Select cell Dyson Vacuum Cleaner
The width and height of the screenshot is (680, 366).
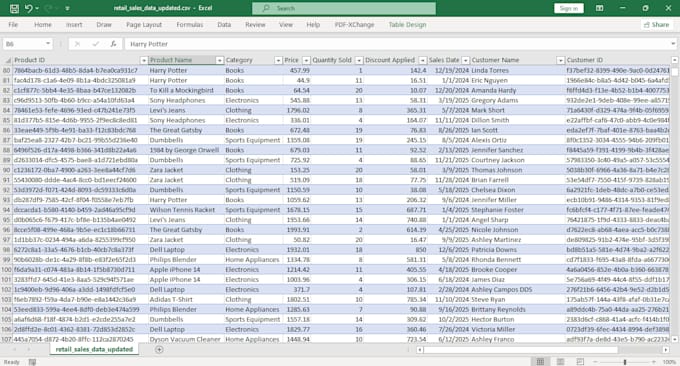pos(185,339)
